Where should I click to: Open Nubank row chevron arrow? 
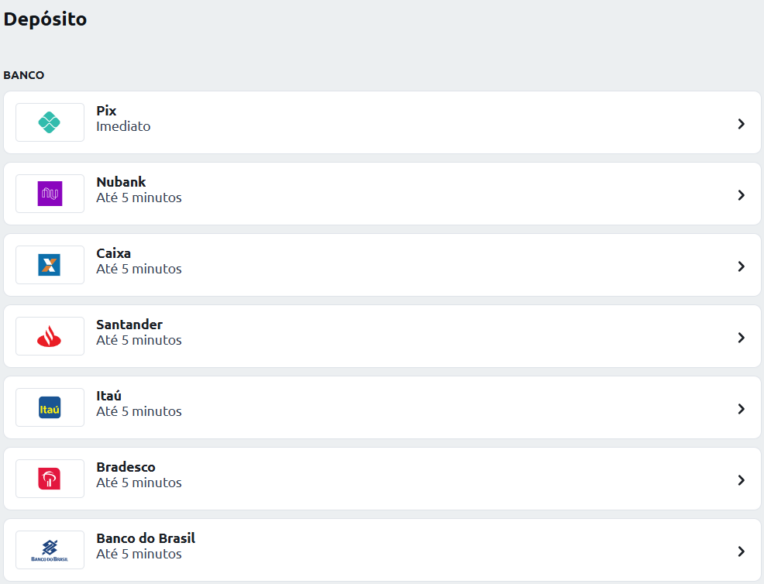tap(741, 195)
